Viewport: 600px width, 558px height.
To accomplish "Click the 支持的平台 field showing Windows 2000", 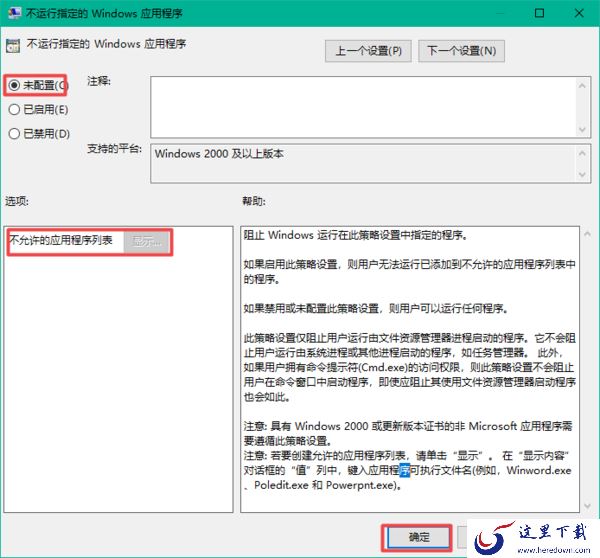I will 364,163.
